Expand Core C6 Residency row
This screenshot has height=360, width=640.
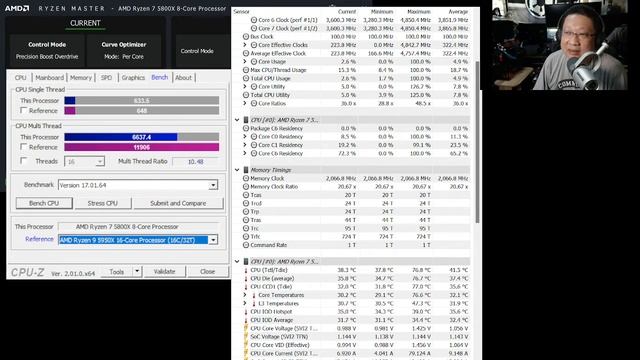(245, 153)
